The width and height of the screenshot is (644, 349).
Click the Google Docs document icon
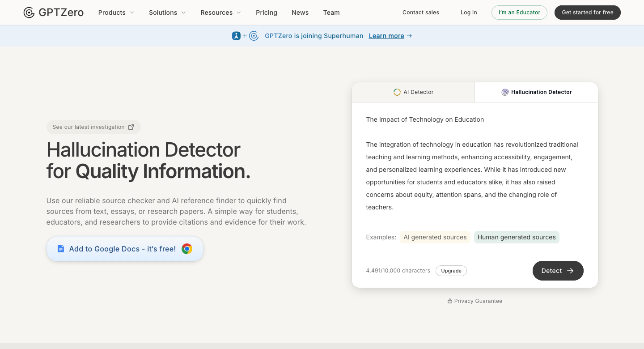(x=61, y=249)
